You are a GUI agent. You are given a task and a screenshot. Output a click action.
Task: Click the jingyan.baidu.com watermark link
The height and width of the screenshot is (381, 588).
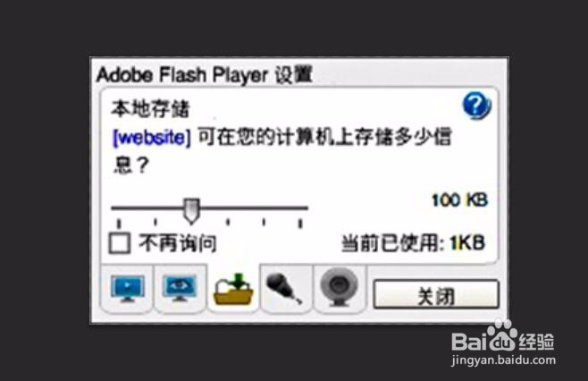(x=503, y=360)
